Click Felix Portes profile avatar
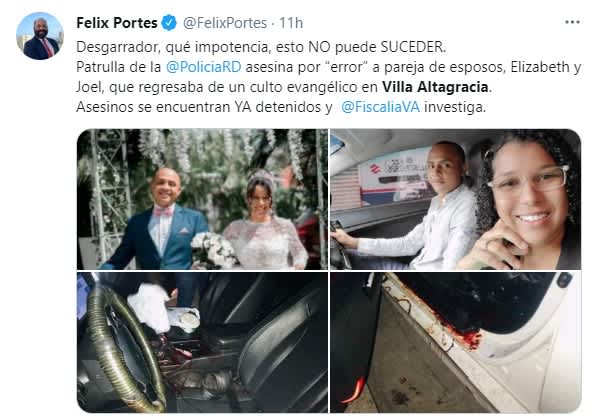This screenshot has height=416, width=596. (40, 36)
